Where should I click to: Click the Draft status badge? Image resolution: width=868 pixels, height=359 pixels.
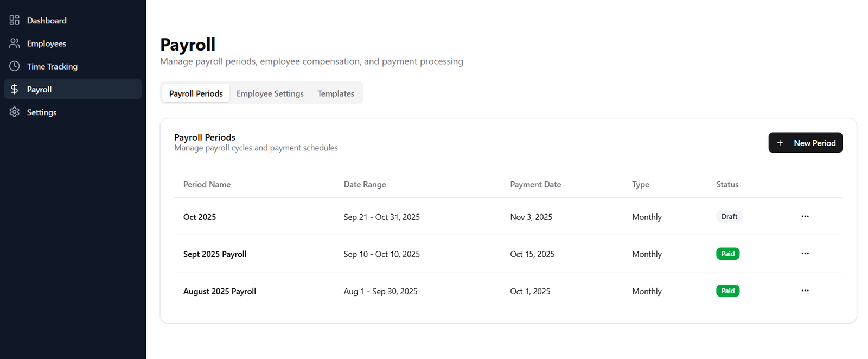pyautogui.click(x=729, y=217)
